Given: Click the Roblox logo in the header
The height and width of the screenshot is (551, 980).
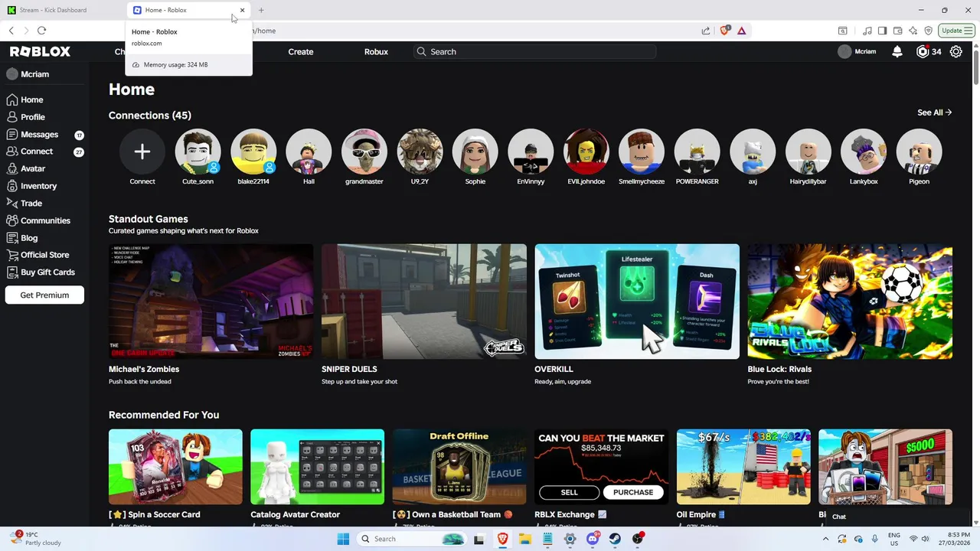Looking at the screenshot, I should 40,51.
